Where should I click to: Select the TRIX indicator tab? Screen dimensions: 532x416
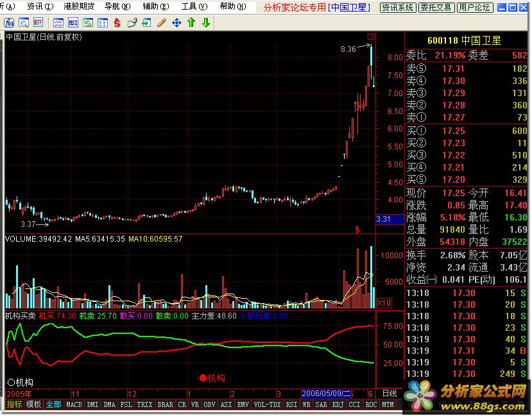(144, 404)
